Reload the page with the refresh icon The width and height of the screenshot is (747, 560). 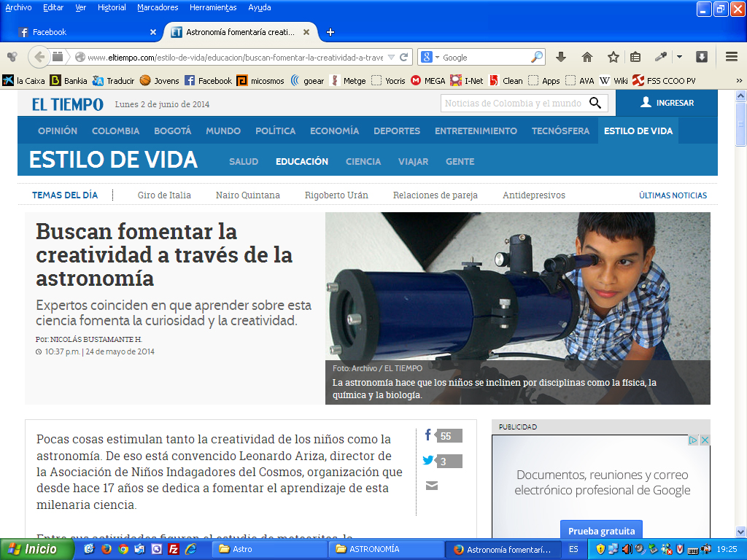pyautogui.click(x=403, y=57)
